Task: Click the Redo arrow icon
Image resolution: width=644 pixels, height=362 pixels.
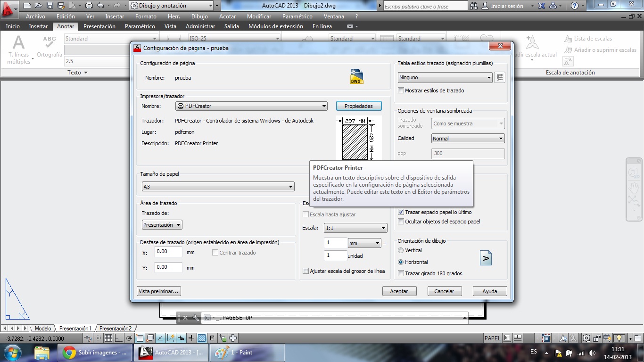Action: (x=117, y=6)
